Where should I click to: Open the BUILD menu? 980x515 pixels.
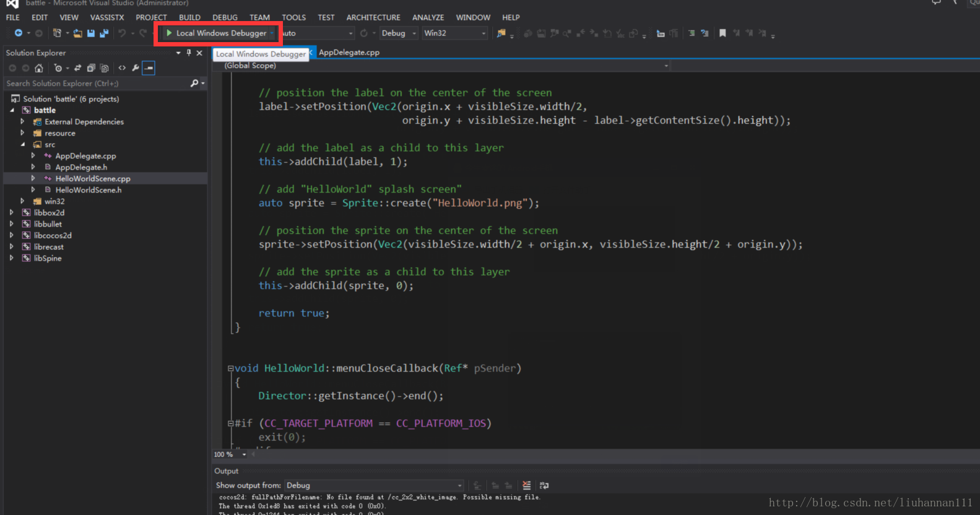pyautogui.click(x=189, y=17)
